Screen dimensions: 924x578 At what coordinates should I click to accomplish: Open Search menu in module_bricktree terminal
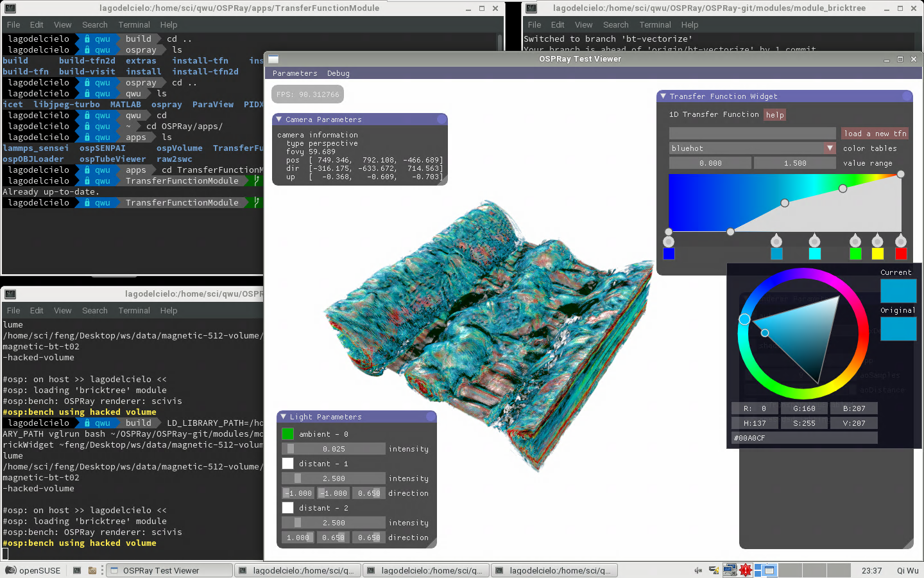615,25
